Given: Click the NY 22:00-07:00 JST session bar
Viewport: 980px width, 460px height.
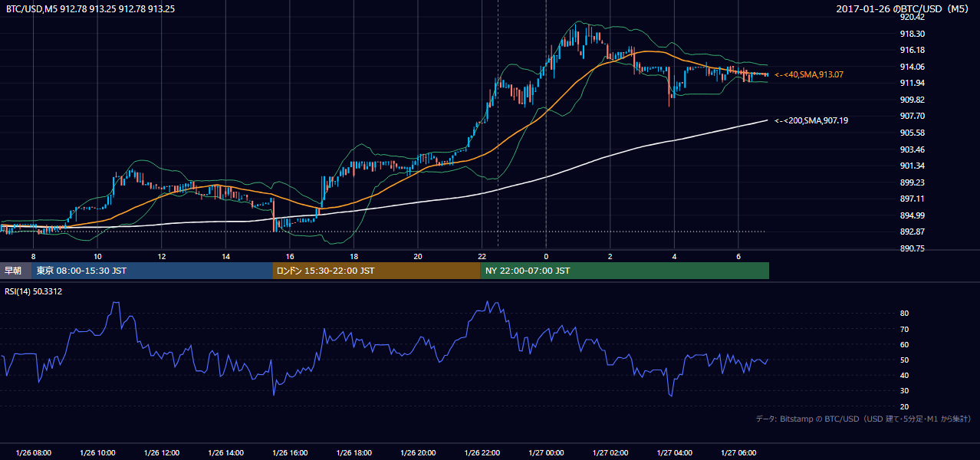Looking at the screenshot, I should coord(625,271).
